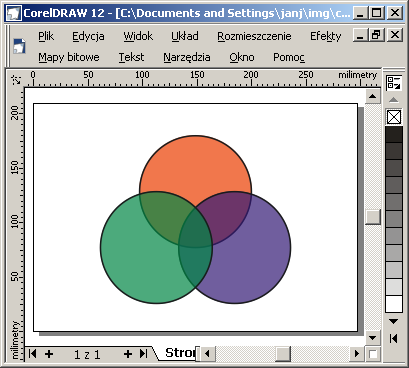The width and height of the screenshot is (409, 368).
Task: Expand the color palette fully
Action: pyautogui.click(x=393, y=339)
